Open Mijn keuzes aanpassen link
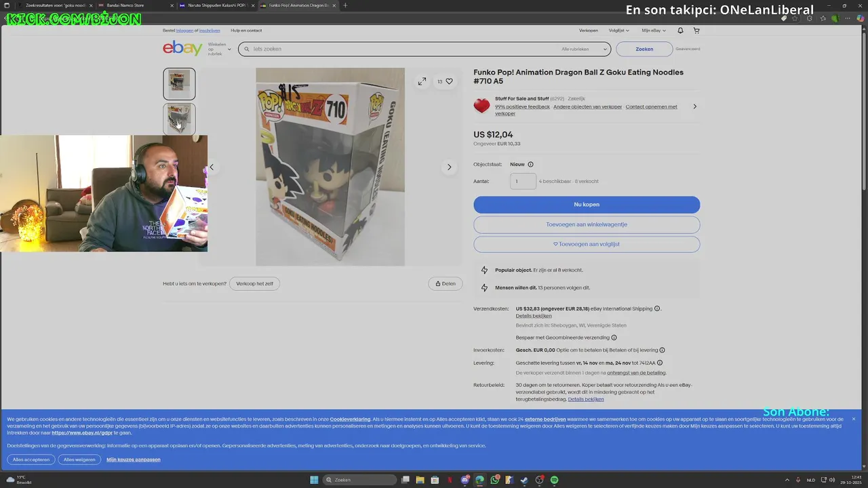868x488 pixels. [134, 460]
